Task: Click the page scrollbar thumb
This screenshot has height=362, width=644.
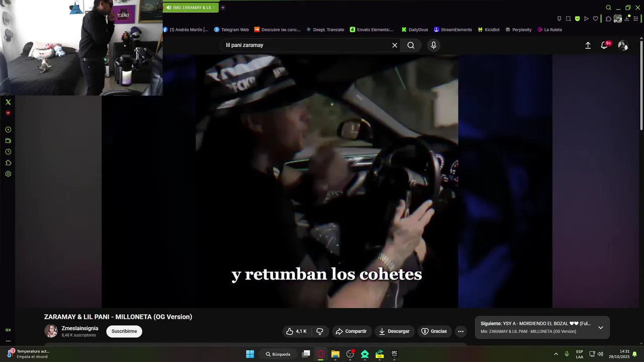Action: (x=641, y=85)
